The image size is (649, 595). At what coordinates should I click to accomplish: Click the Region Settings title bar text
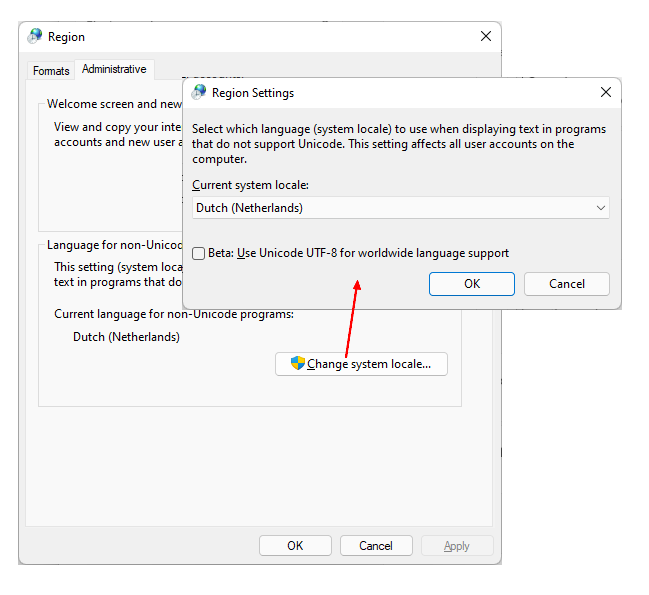point(253,93)
